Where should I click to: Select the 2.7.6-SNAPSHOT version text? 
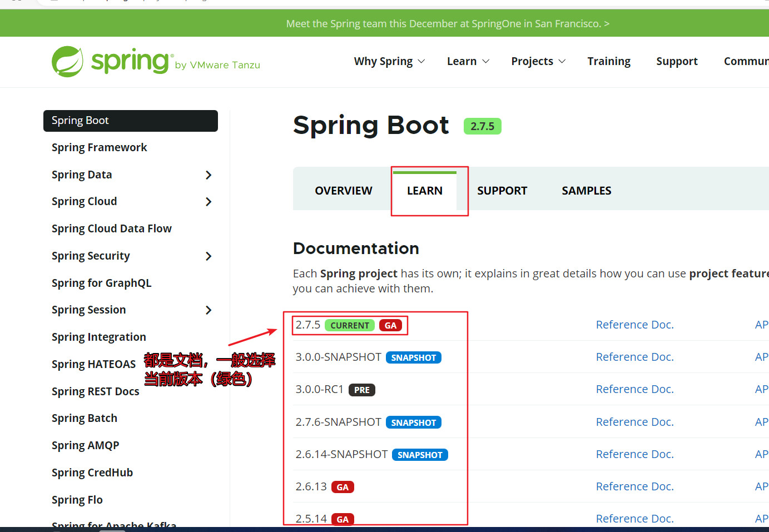pyautogui.click(x=339, y=422)
